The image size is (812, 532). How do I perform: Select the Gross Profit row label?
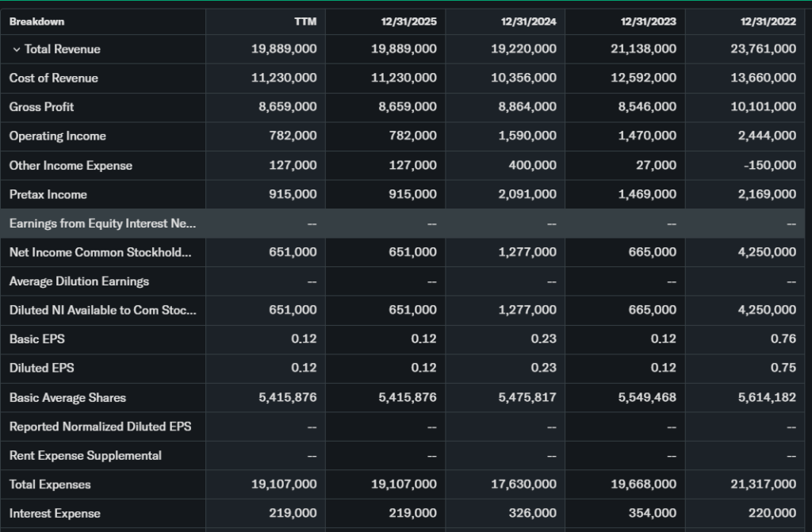41,107
